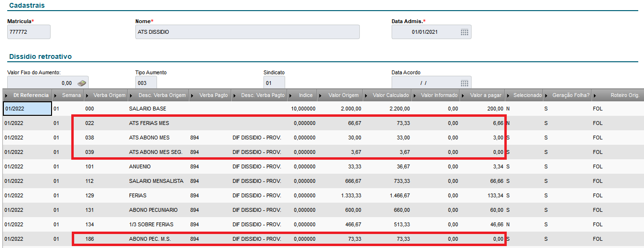Sort by the Desc. Verba Pagto column header

point(259,95)
